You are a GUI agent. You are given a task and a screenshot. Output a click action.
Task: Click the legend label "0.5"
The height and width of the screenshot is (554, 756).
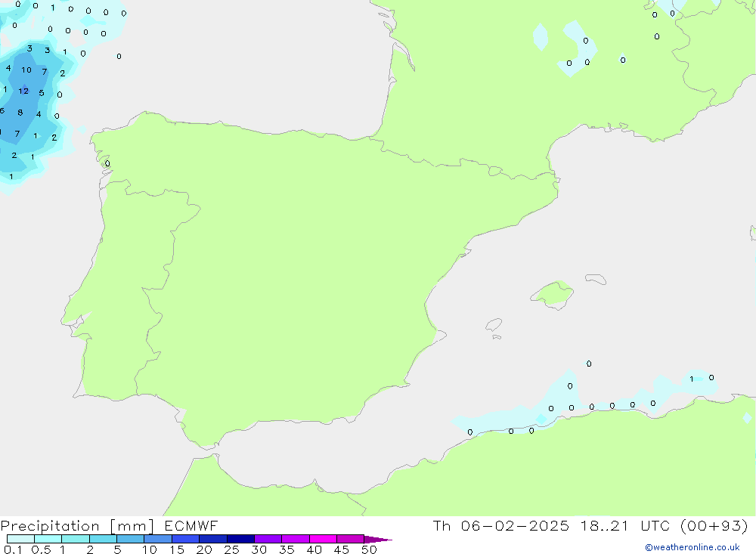[42, 549]
